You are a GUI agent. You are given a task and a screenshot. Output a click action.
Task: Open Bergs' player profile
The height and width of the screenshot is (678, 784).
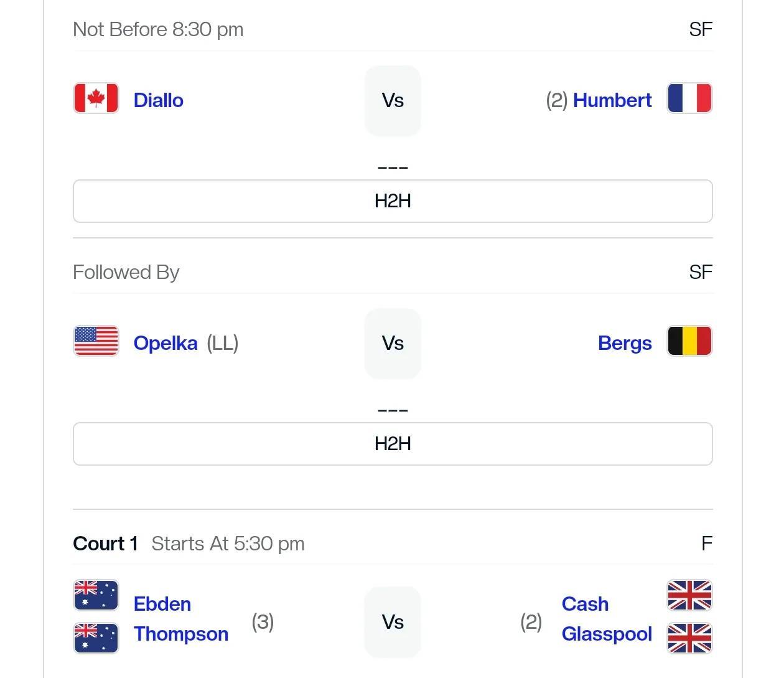pyautogui.click(x=625, y=343)
